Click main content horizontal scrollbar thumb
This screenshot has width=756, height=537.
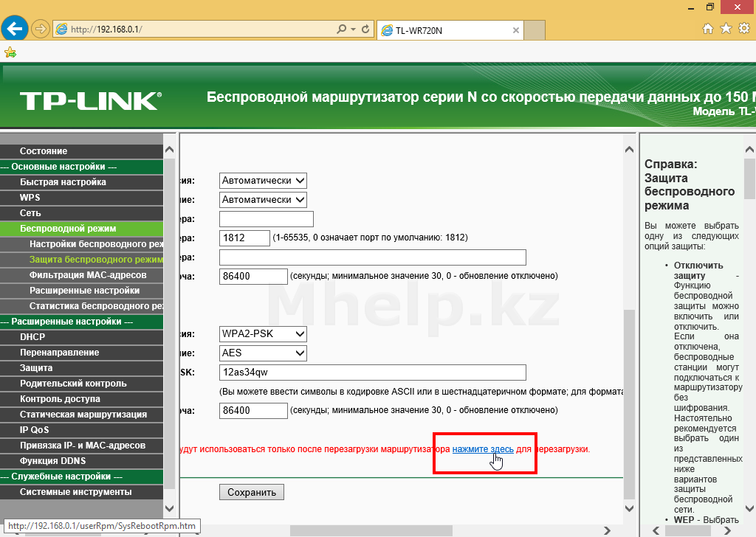pos(371,530)
